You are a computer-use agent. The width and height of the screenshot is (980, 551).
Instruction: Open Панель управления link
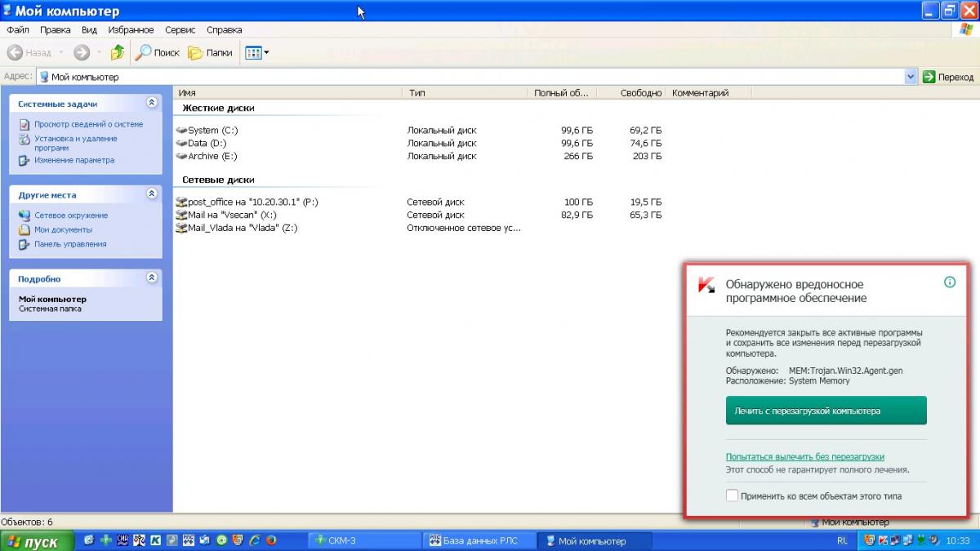(70, 244)
